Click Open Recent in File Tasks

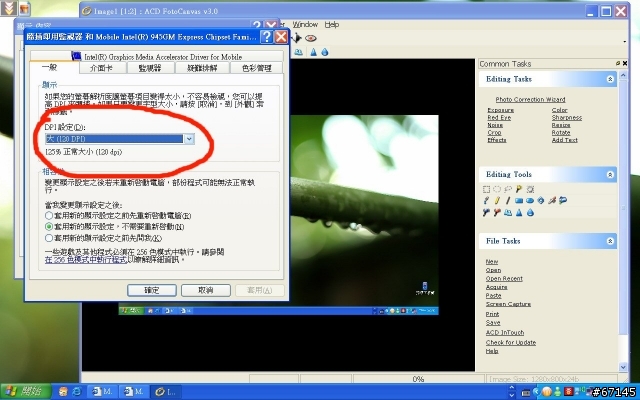[504, 278]
